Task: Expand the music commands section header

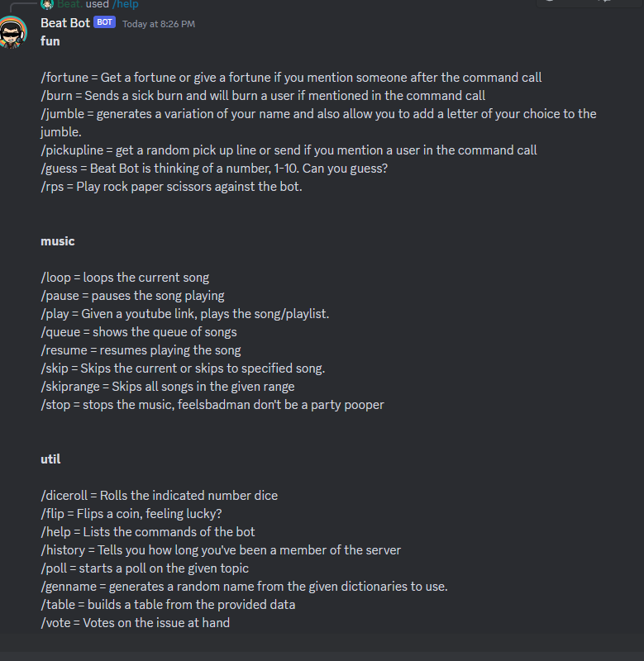Action: pos(57,240)
